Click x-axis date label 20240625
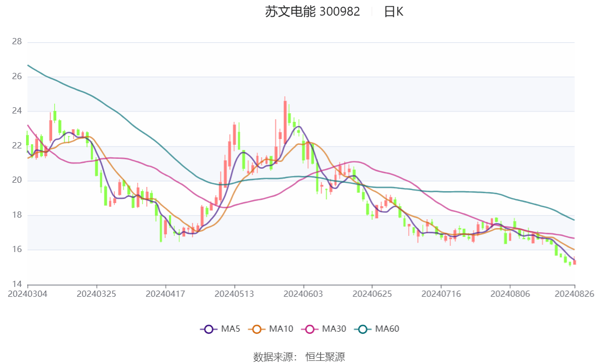Image resolution: width=598 pixels, height=364 pixels. coord(372,294)
